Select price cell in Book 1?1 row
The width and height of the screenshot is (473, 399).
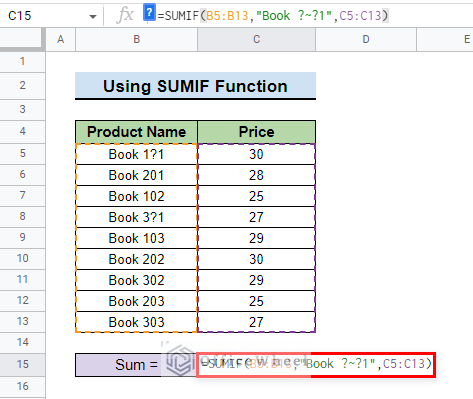[256, 154]
